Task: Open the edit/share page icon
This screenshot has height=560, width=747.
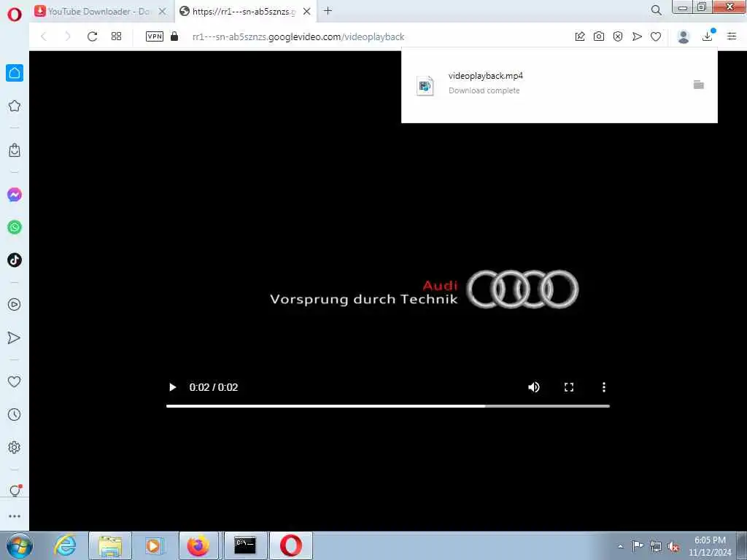Action: click(x=580, y=36)
